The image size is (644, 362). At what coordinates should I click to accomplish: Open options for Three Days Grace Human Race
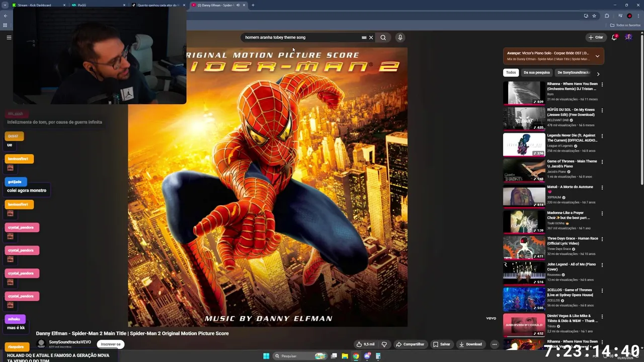[602, 239]
